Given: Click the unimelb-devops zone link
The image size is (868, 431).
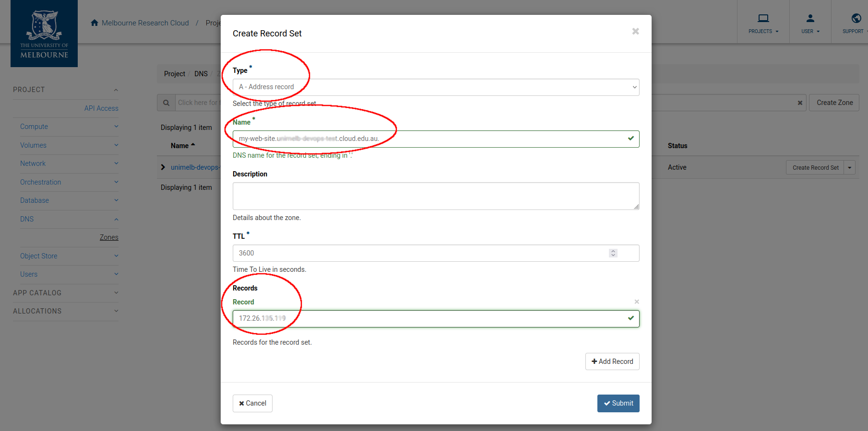Looking at the screenshot, I should [195, 167].
